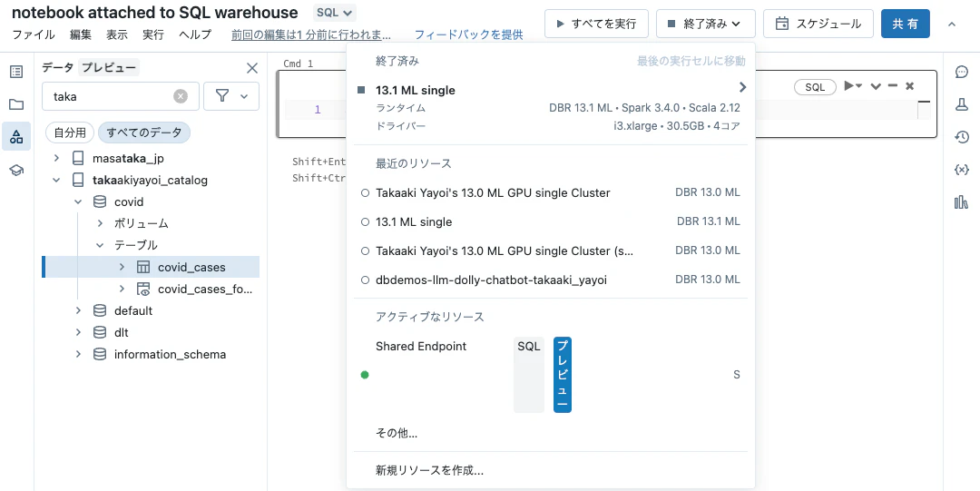Screen dimensions: 980x491
Task: Expand the covid_cases_fo... table
Action: [122, 289]
